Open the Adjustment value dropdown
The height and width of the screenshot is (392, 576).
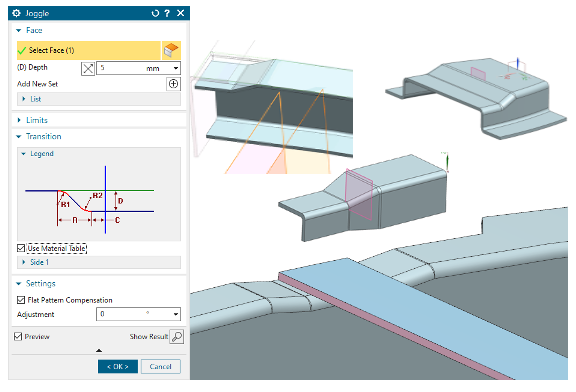pyautogui.click(x=176, y=314)
